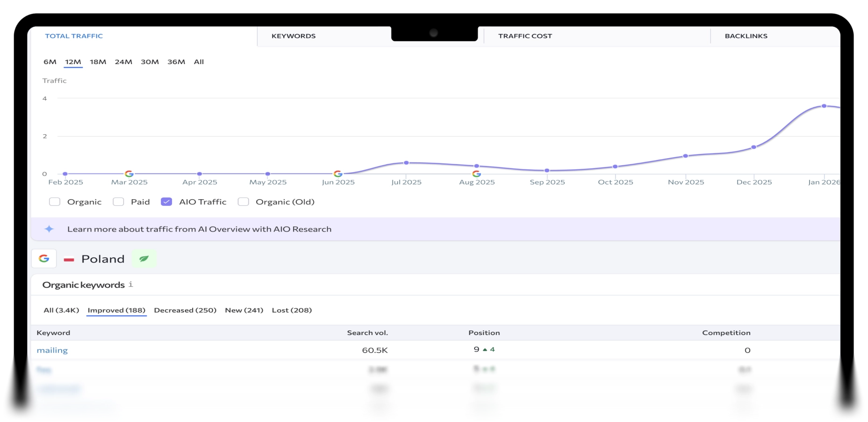Enable the Paid traffic checkbox
Image resolution: width=868 pixels, height=422 pixels.
point(118,202)
